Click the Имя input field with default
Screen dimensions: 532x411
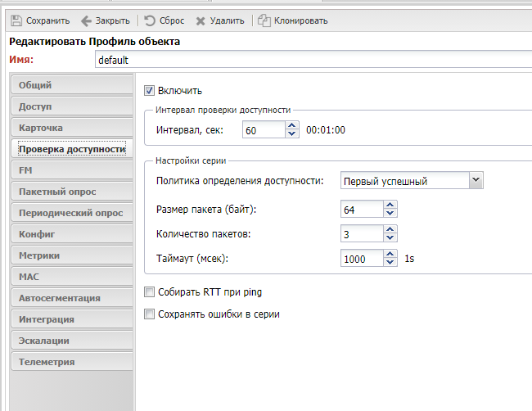coord(313,60)
